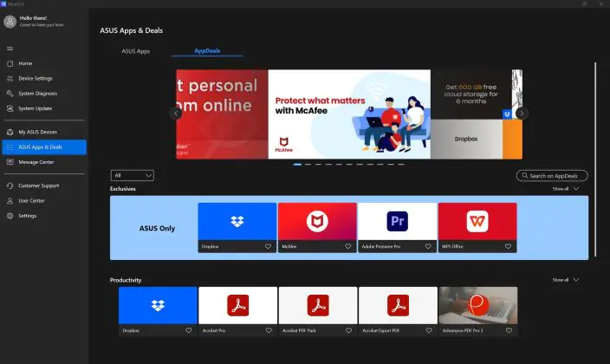This screenshot has width=610, height=364.
Task: Click the red personal online banner
Action: pos(222,114)
